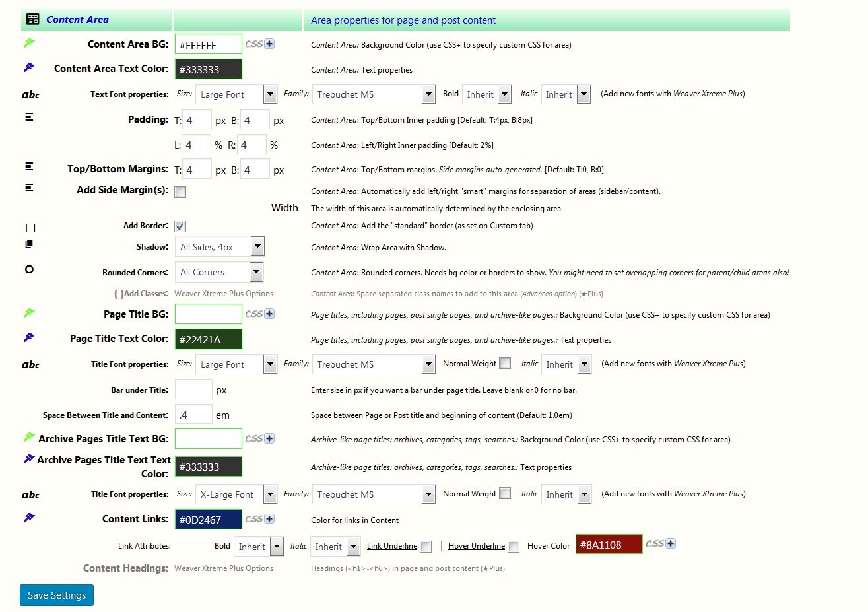Click the Padding bottom (B) input field

pos(255,119)
